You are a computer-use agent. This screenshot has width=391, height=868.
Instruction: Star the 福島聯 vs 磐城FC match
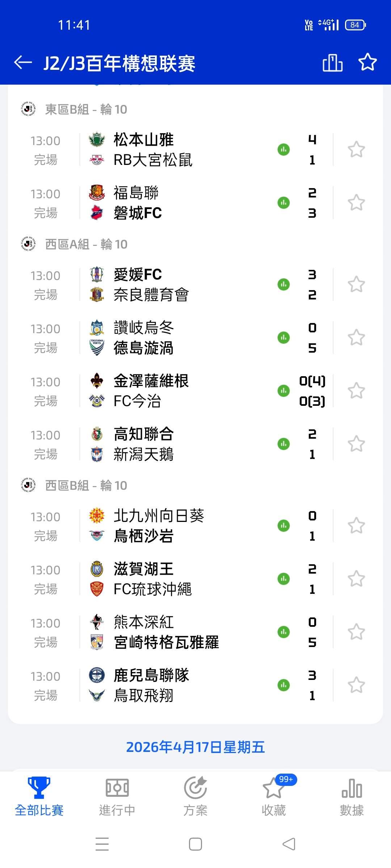click(356, 203)
